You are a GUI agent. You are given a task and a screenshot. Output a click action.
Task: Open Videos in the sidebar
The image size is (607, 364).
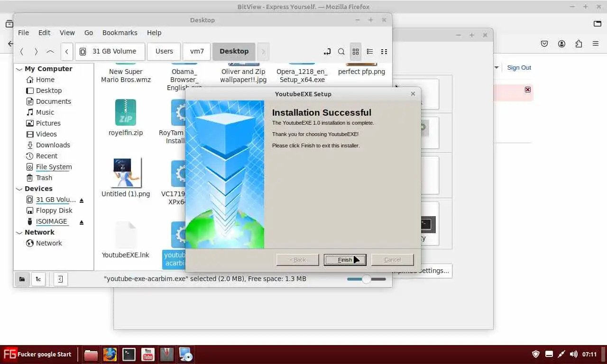(46, 134)
